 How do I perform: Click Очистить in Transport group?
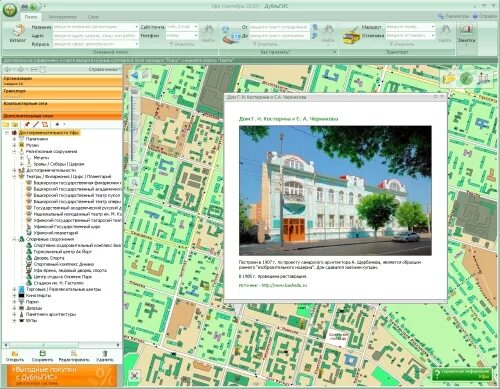(401, 44)
